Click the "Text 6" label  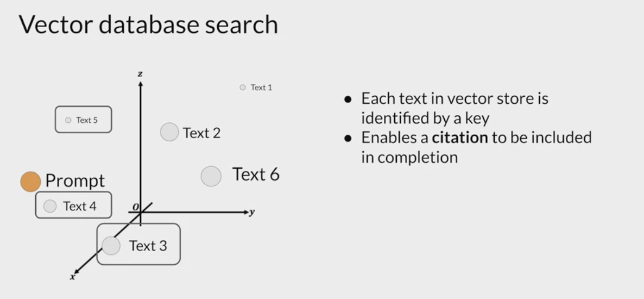[256, 175]
